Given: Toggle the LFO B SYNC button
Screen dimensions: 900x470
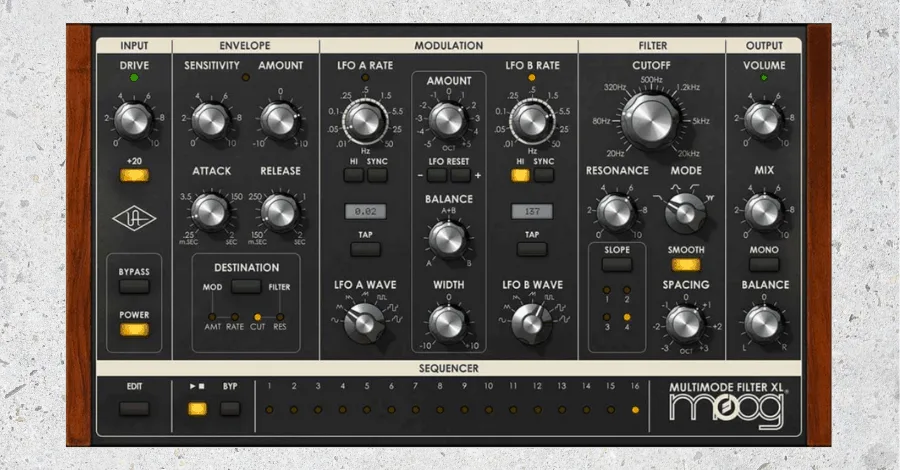Looking at the screenshot, I should 544,175.
